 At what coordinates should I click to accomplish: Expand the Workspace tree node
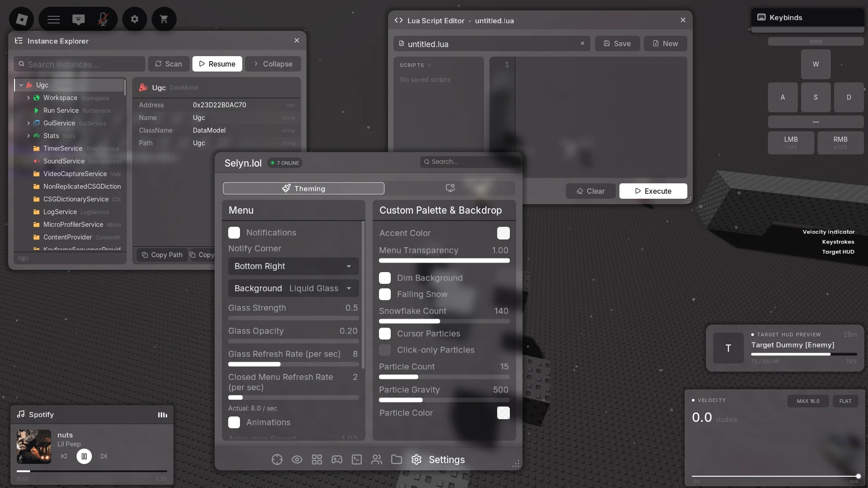(x=29, y=98)
